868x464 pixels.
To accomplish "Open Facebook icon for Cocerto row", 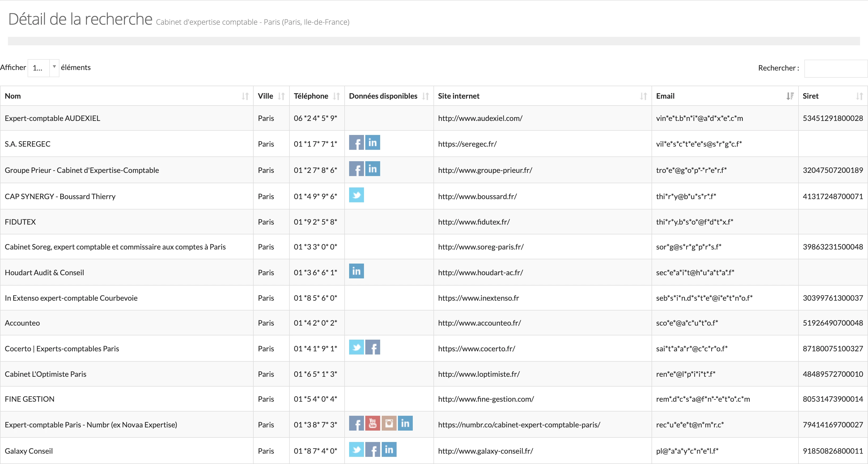I will tap(372, 347).
